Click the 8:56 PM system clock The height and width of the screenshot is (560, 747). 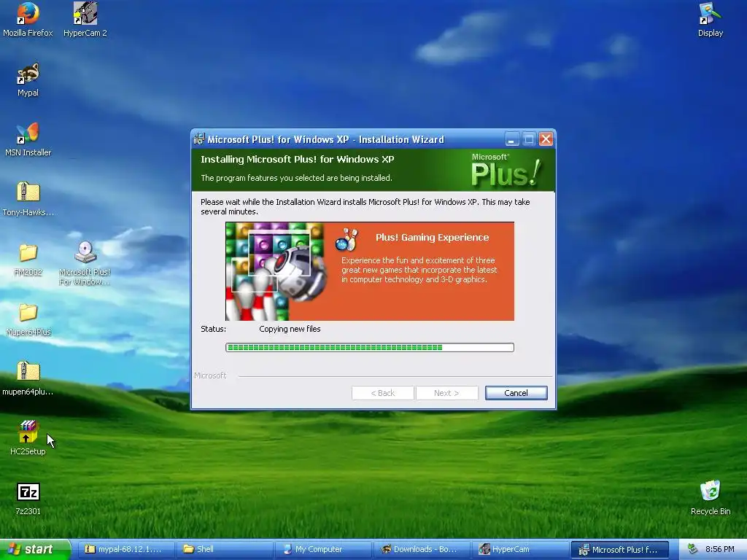click(x=719, y=549)
